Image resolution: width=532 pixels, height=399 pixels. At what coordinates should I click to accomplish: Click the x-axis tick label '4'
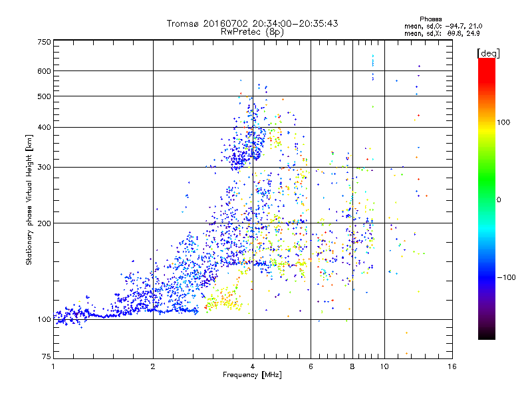(x=253, y=366)
